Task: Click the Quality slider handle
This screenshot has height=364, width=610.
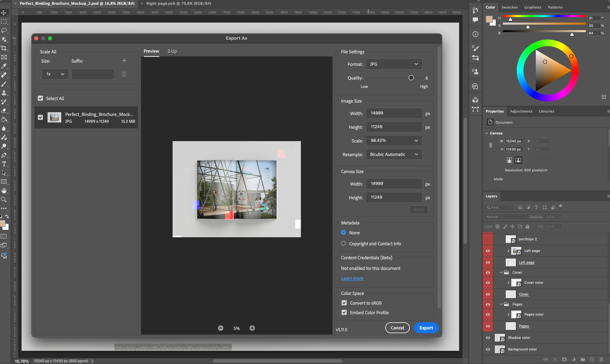Action: click(411, 78)
